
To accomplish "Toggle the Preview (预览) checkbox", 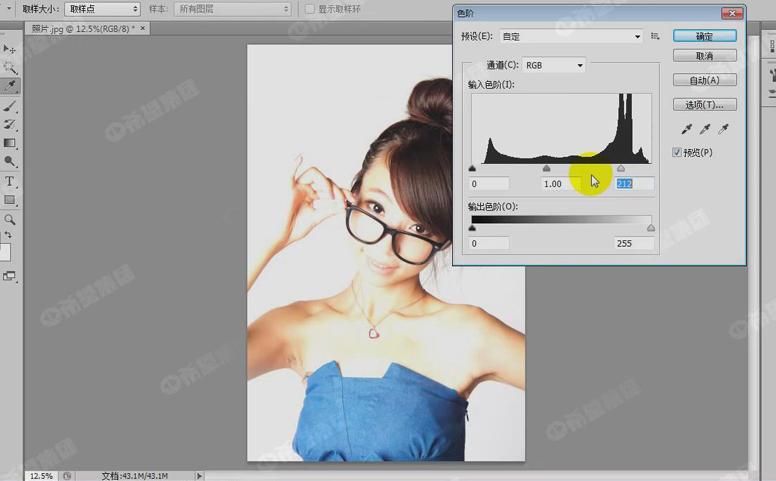I will (678, 152).
